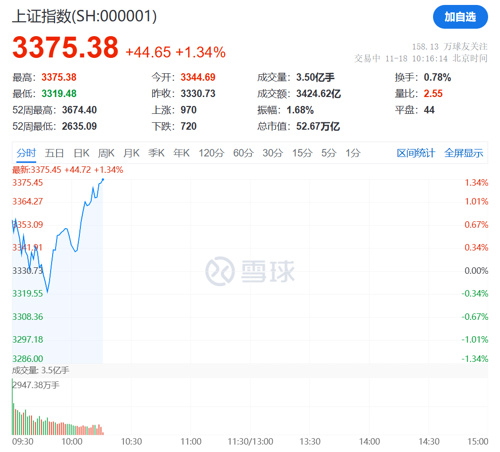Select the 15分 interval
Image resolution: width=500 pixels, height=452 pixels.
(x=302, y=153)
